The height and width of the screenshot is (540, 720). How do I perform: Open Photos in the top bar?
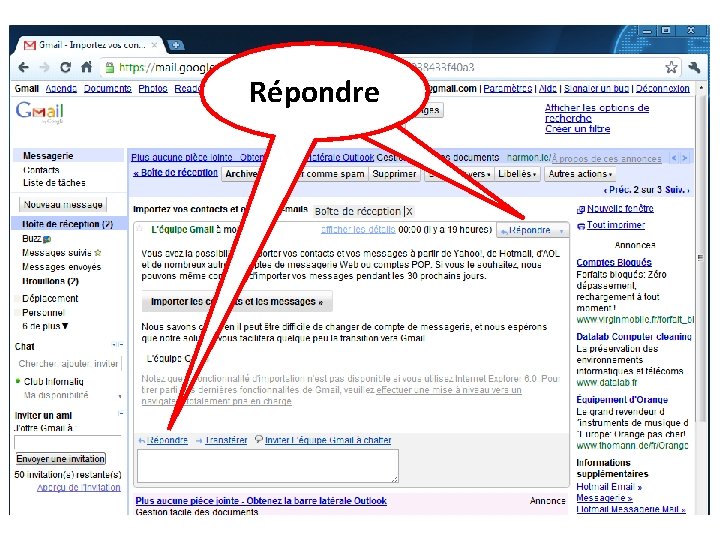coord(153,89)
